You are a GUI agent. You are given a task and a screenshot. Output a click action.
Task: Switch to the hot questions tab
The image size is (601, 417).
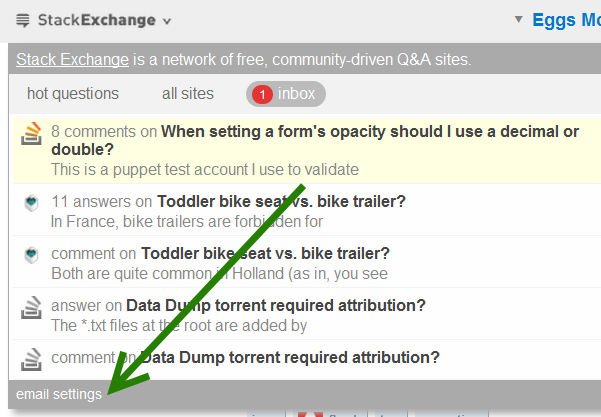(x=73, y=94)
